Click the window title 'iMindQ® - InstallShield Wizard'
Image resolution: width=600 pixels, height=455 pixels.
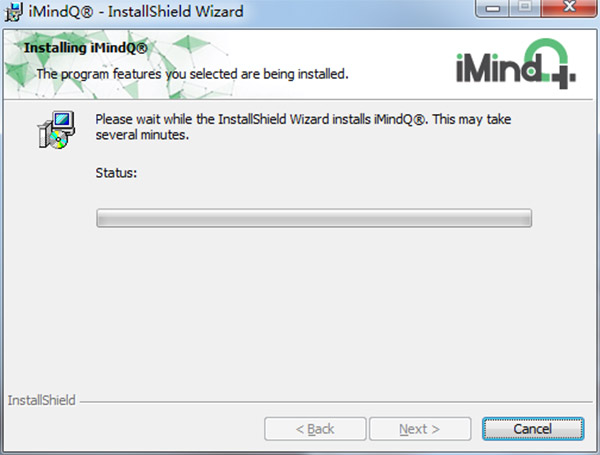[136, 11]
